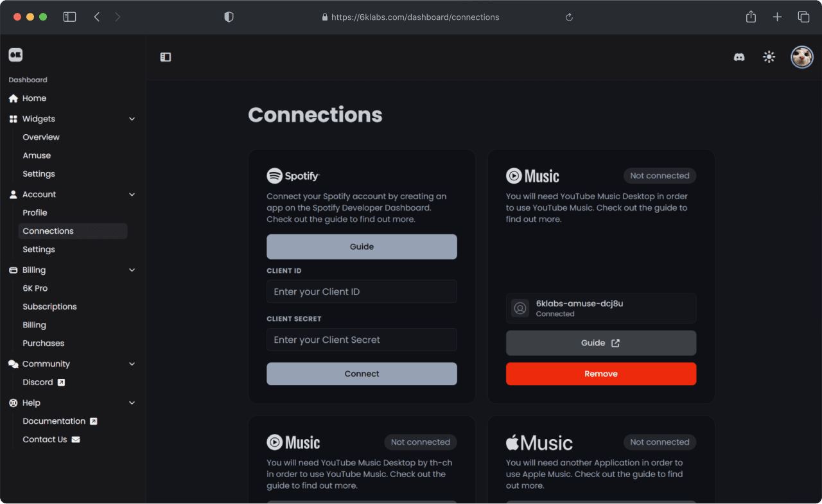The height and width of the screenshot is (504, 822).
Task: Click the 6K Labs logo icon
Action: click(x=15, y=55)
